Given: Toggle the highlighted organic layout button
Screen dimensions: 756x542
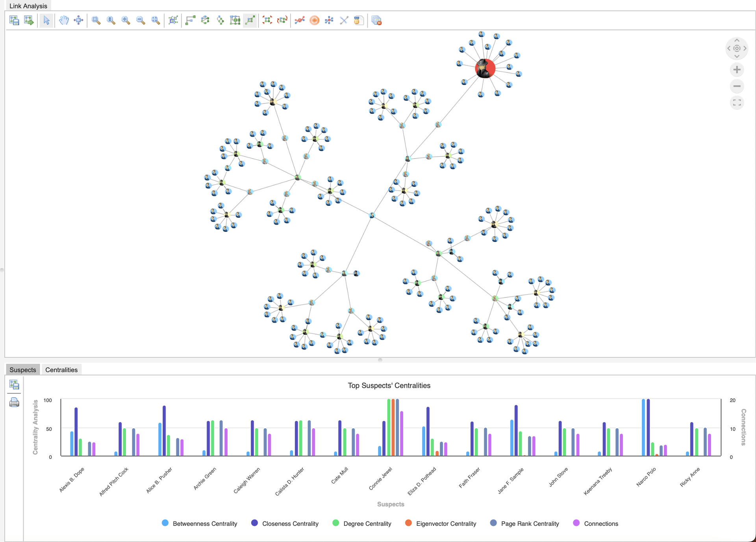Looking at the screenshot, I should click(250, 20).
